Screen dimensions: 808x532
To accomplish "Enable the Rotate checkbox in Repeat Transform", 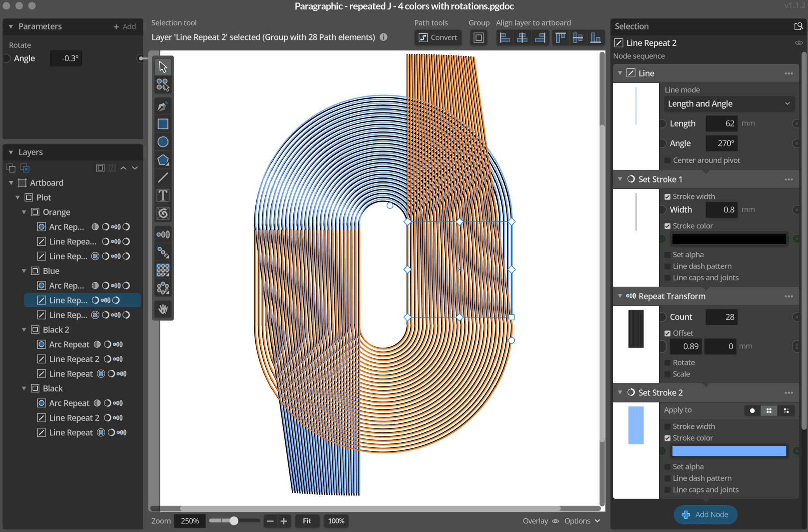I will (667, 363).
